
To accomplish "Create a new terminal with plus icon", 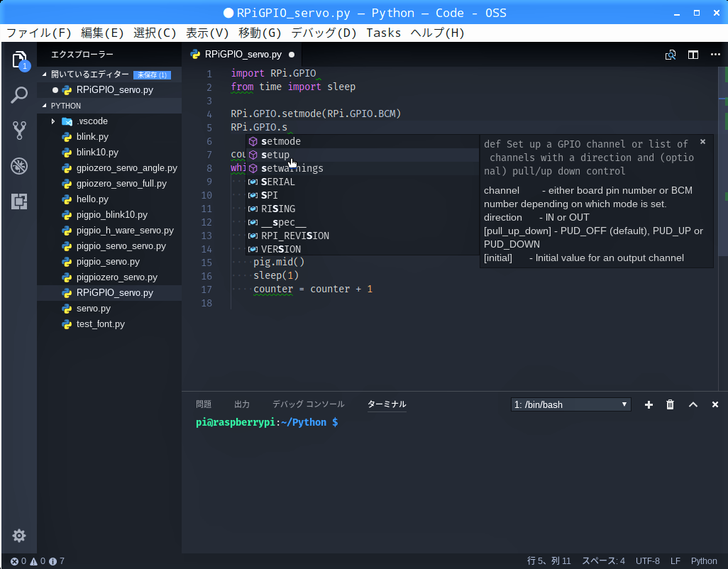I will tap(649, 404).
